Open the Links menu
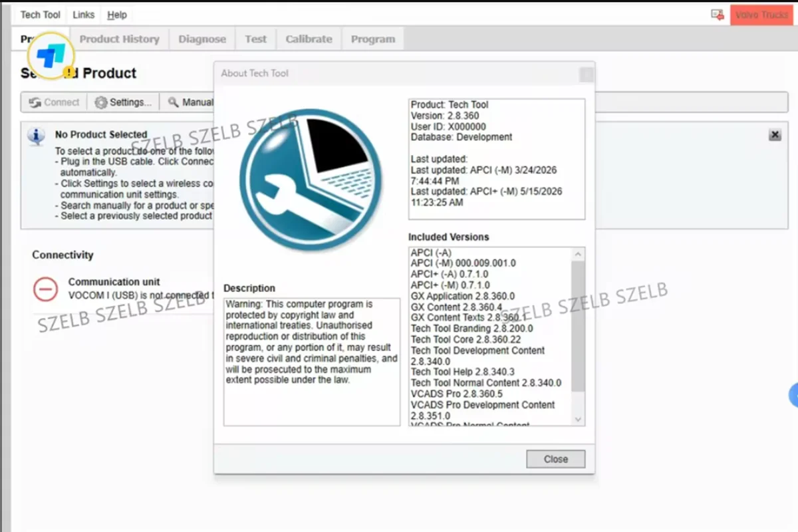Viewport: 798px width, 532px height. 84,15
